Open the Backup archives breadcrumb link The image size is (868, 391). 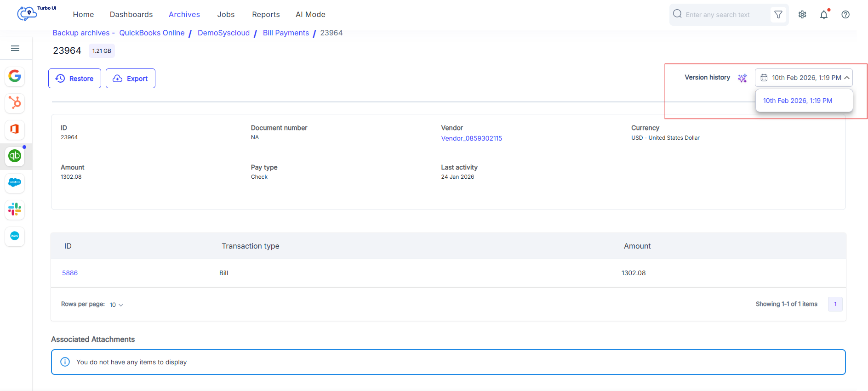(81, 33)
